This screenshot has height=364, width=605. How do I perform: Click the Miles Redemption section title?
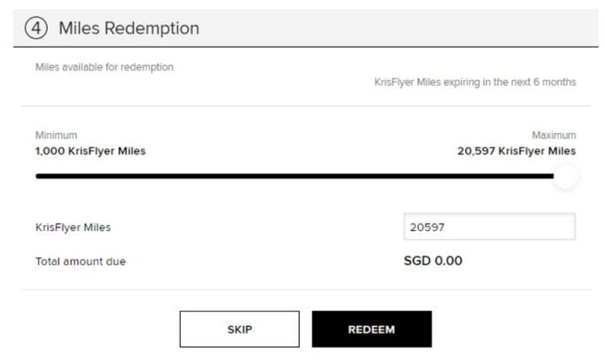pos(129,28)
